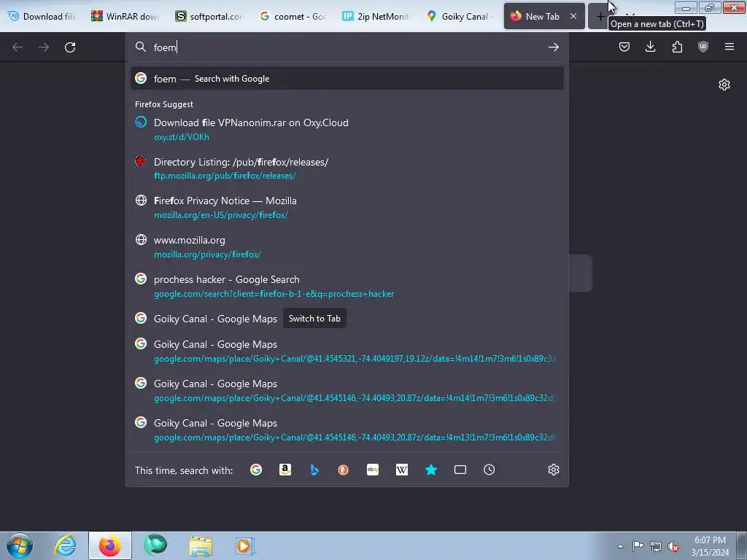The height and width of the screenshot is (560, 747).
Task: Search this time with Wikipedia
Action: click(402, 470)
